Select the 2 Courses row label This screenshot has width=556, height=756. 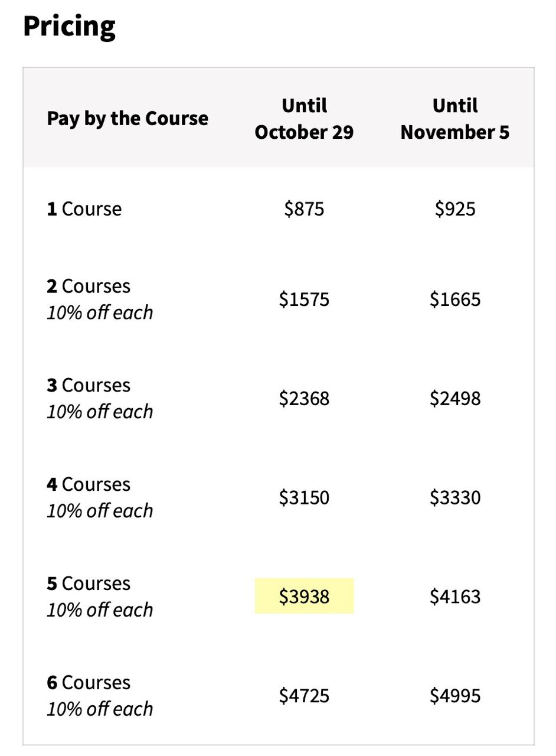[x=89, y=286]
